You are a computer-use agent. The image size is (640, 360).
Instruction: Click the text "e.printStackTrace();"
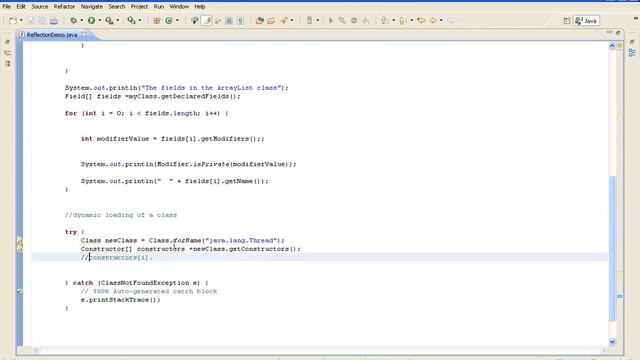(120, 300)
